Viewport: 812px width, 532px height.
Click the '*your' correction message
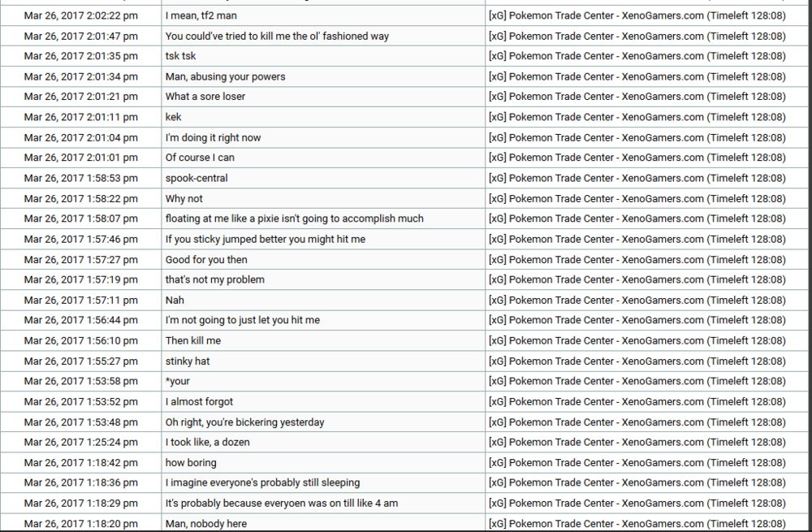click(178, 381)
